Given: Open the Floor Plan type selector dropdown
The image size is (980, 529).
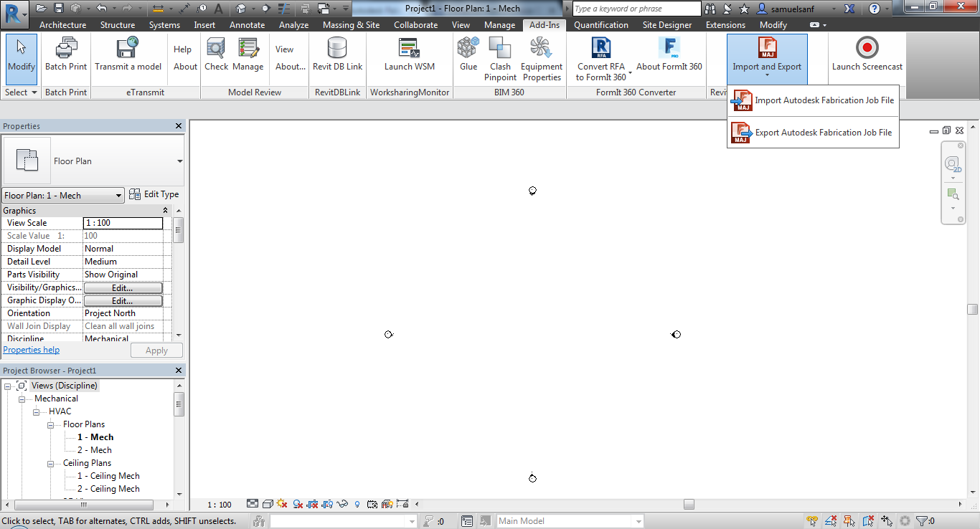Looking at the screenshot, I should pos(179,161).
